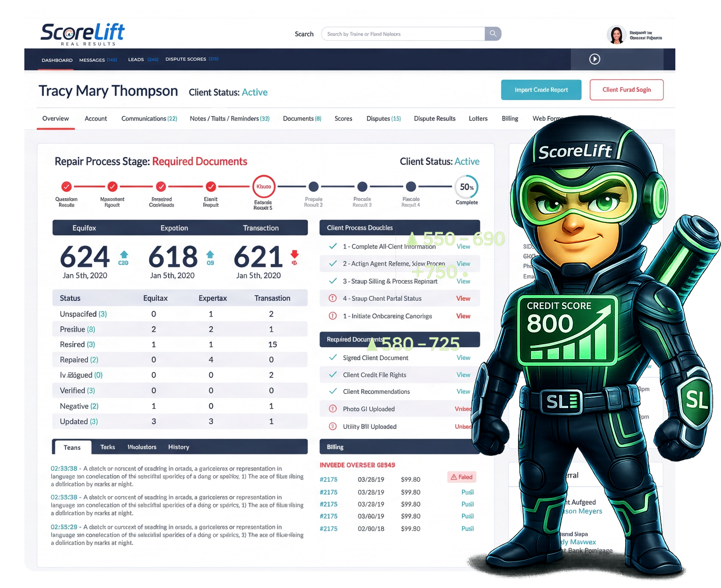
Task: Click the Unspacifed (3) status row label
Action: click(83, 314)
